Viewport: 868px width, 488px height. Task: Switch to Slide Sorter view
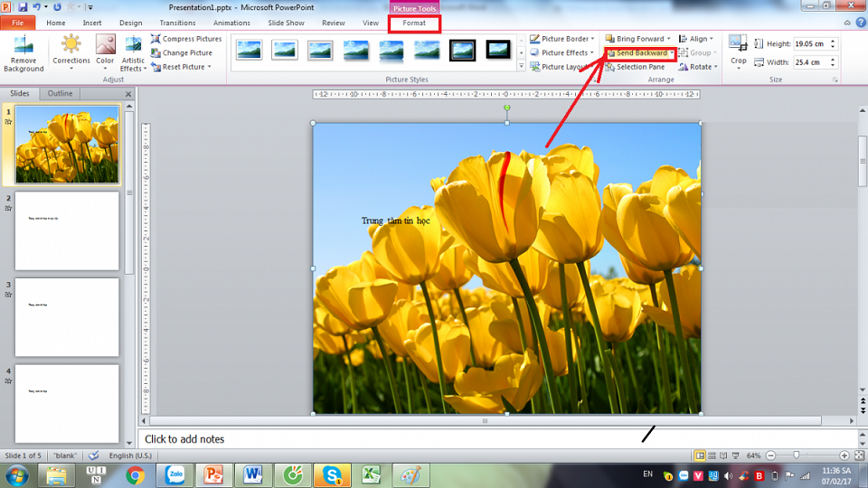[712, 455]
